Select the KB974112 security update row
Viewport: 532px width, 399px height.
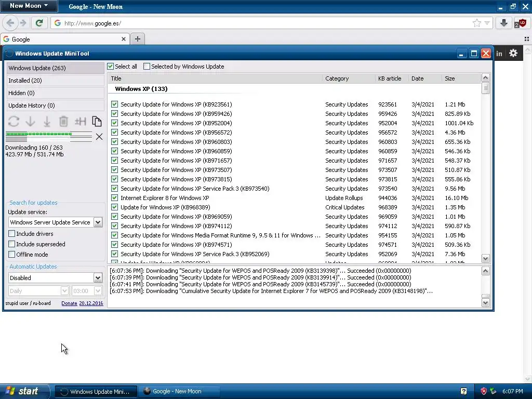295,226
